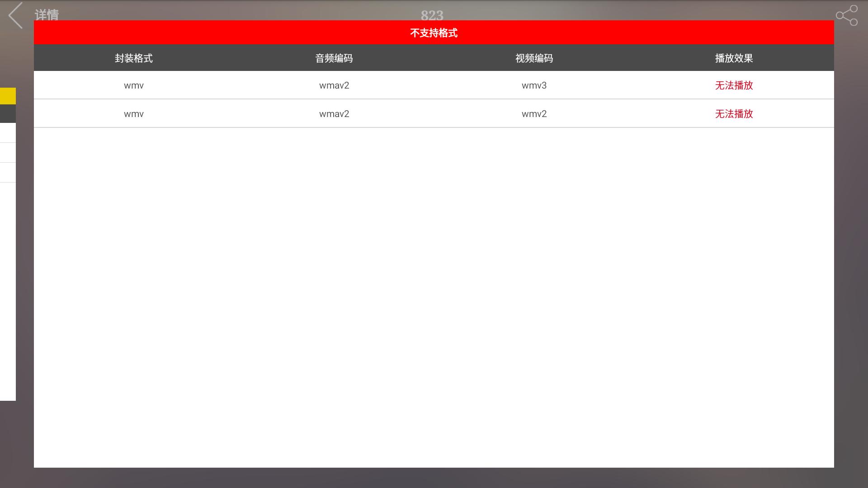The width and height of the screenshot is (868, 488).
Task: Click the wmv2 video codec cell
Action: click(x=534, y=114)
